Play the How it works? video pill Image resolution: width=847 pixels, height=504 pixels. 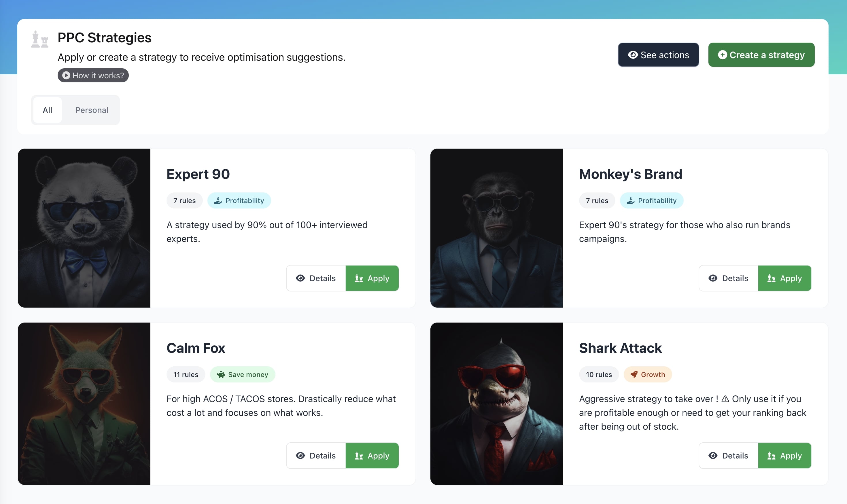[93, 75]
